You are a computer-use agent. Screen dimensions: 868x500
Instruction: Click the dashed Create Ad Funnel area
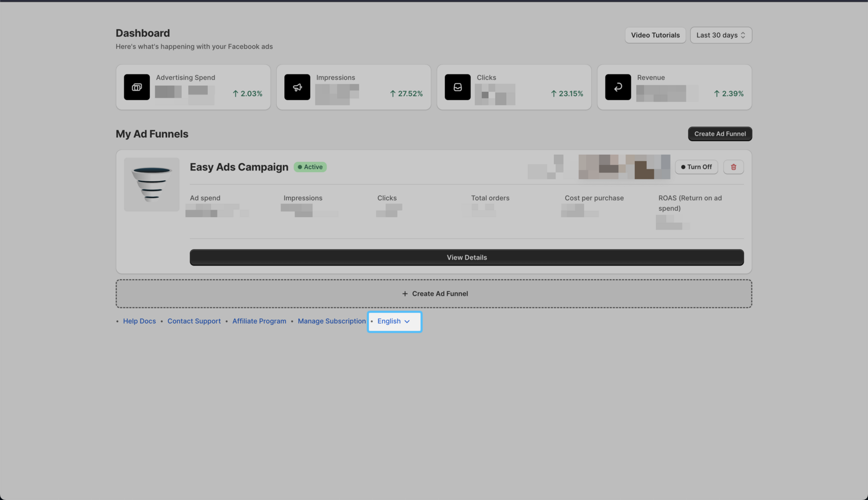(x=434, y=294)
